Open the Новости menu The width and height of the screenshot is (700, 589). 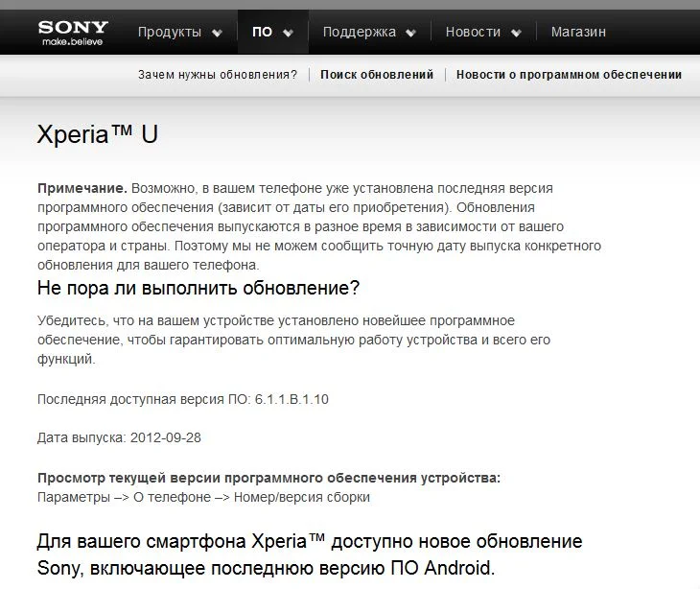pos(473,32)
